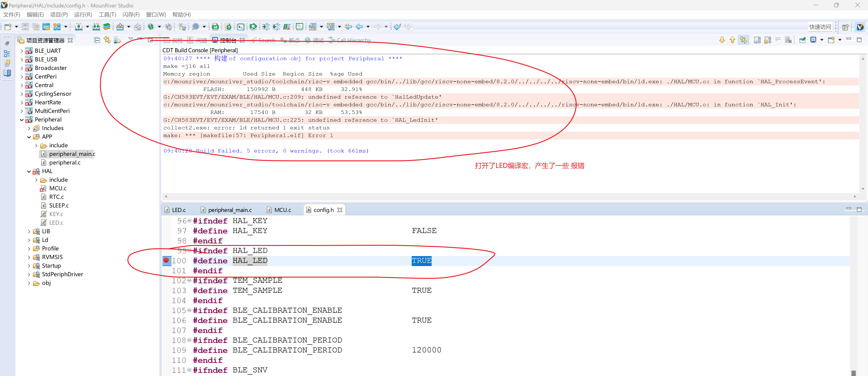Click the Build project toolbar icon
The image size is (868, 376).
[x=78, y=27]
